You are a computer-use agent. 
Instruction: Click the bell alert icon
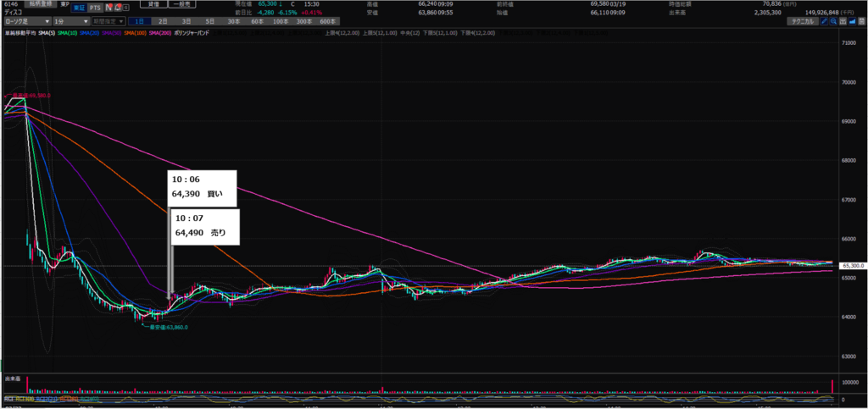point(117,8)
